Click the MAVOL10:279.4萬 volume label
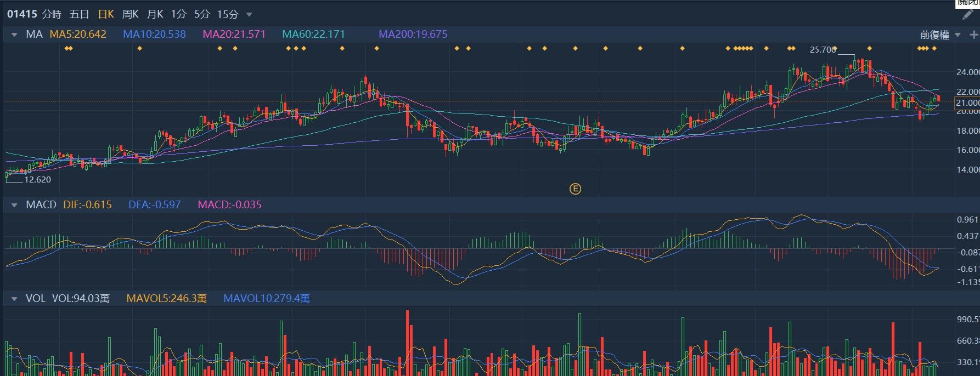Viewport: 980px width, 376px height. pyautogui.click(x=266, y=299)
